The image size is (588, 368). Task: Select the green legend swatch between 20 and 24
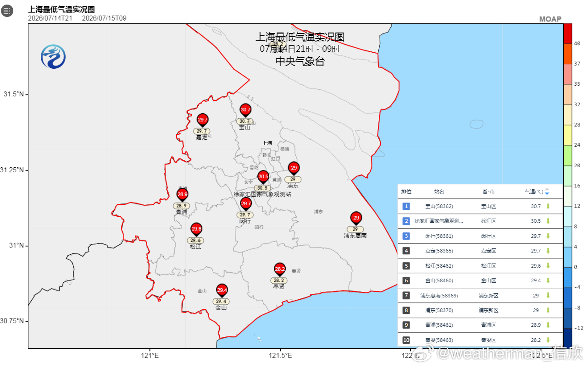tap(568, 155)
